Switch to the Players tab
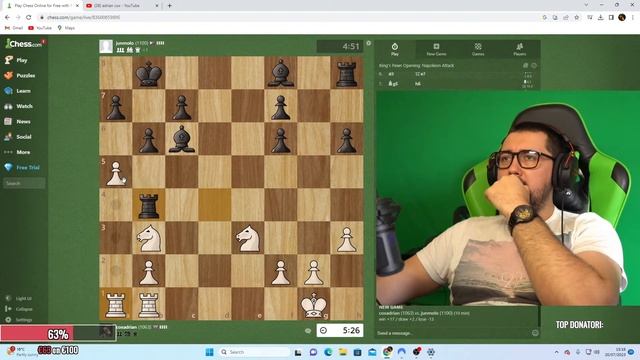 coord(520,49)
